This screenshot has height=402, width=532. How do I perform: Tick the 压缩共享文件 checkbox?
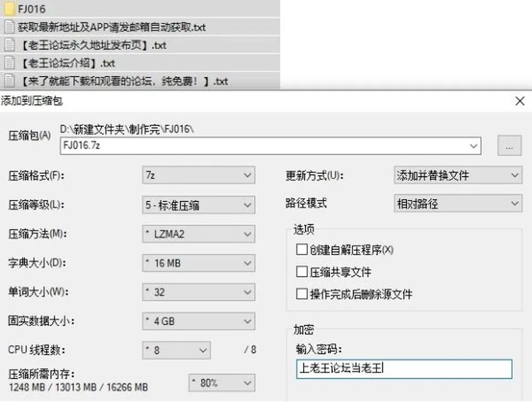[301, 271]
